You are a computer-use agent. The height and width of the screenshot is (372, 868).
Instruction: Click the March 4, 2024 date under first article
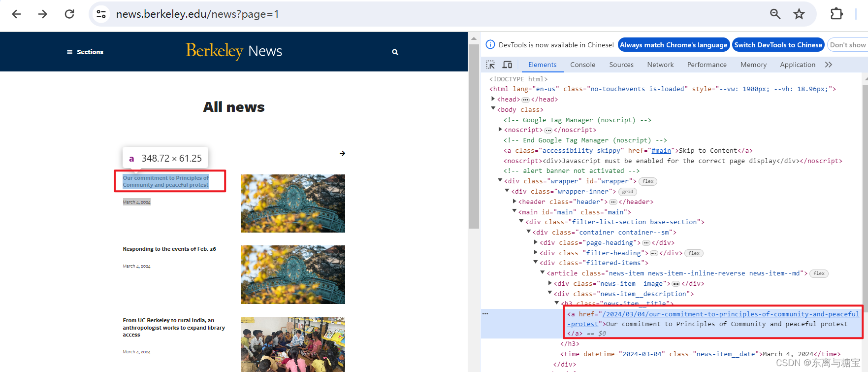coord(136,202)
